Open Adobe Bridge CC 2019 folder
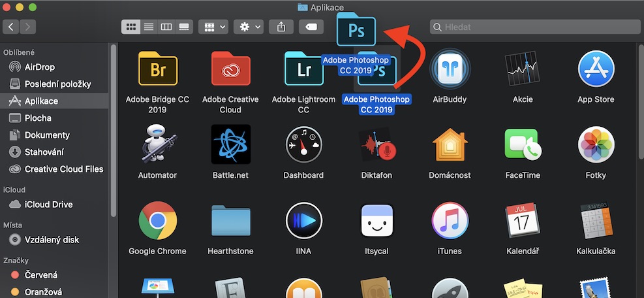644x298 pixels. pos(158,69)
